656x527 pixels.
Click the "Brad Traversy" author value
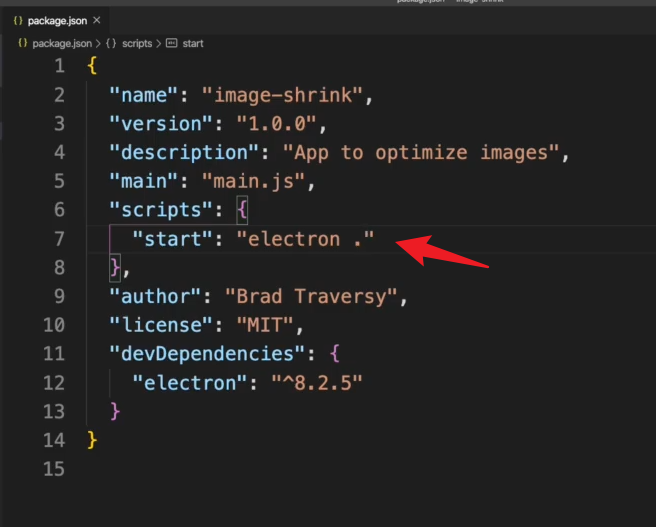(x=311, y=297)
